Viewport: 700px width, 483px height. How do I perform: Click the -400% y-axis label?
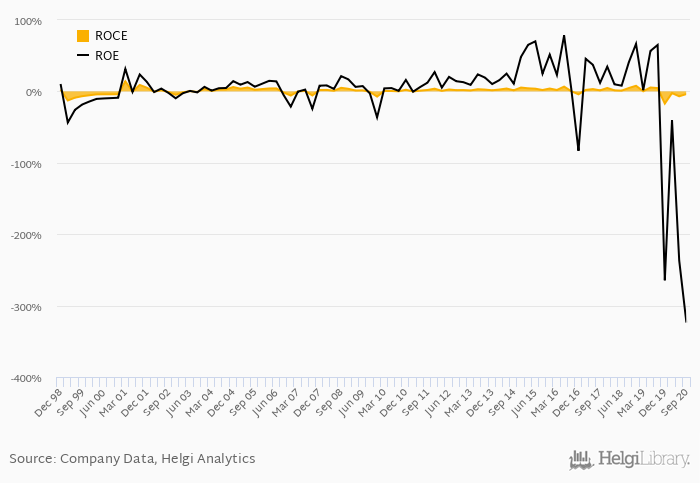click(x=26, y=378)
